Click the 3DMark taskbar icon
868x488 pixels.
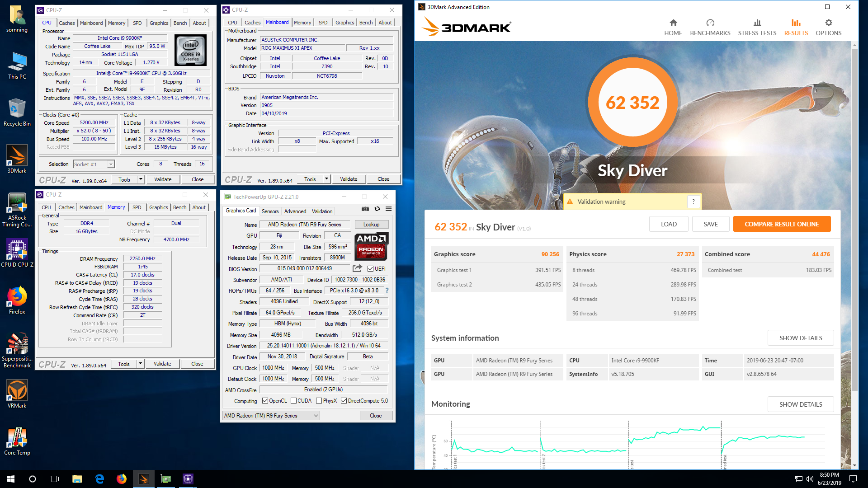click(x=144, y=479)
